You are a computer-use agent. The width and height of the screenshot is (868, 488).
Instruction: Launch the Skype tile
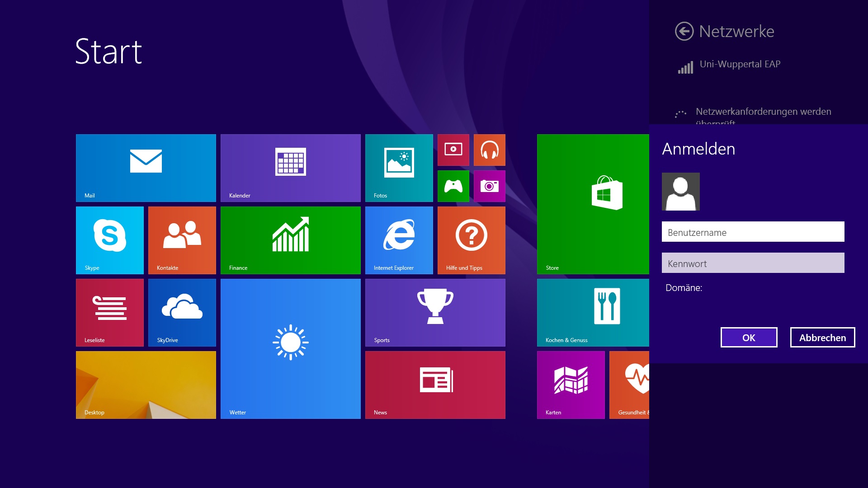point(109,240)
